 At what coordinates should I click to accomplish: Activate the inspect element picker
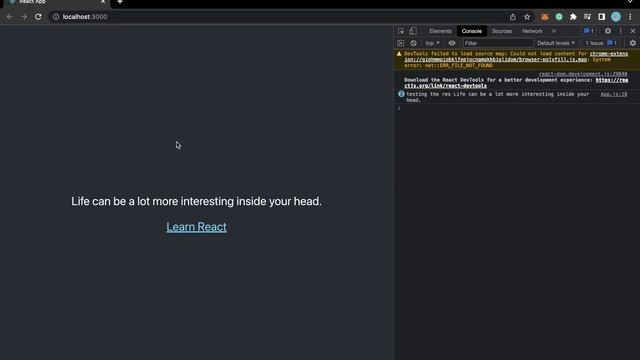[401, 31]
